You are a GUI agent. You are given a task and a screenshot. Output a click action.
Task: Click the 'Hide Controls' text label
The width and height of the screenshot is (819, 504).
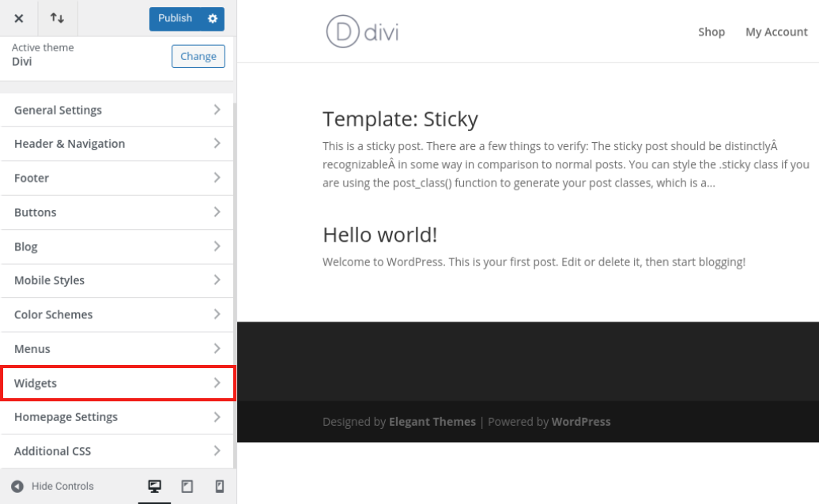(x=62, y=487)
